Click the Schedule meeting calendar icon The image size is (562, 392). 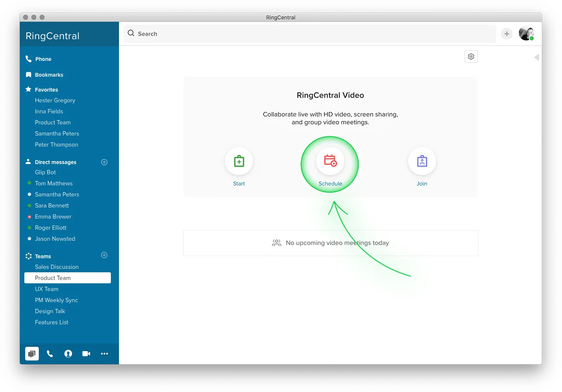click(330, 161)
